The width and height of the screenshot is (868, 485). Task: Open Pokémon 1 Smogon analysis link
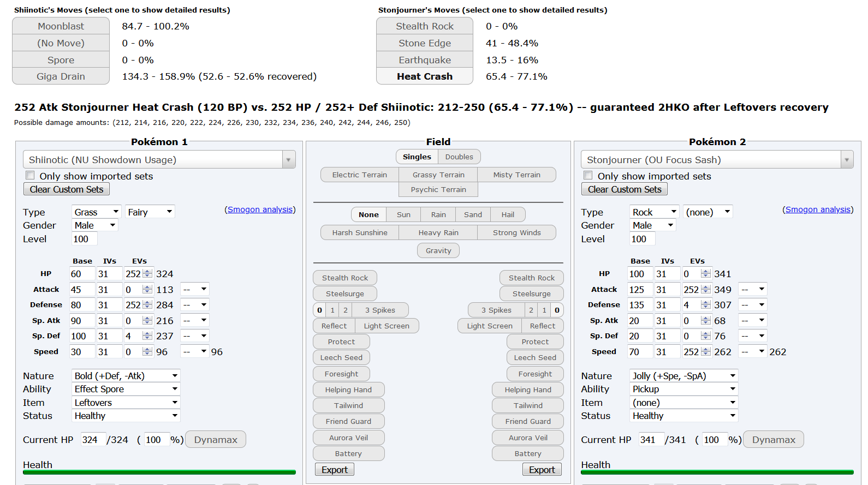260,209
